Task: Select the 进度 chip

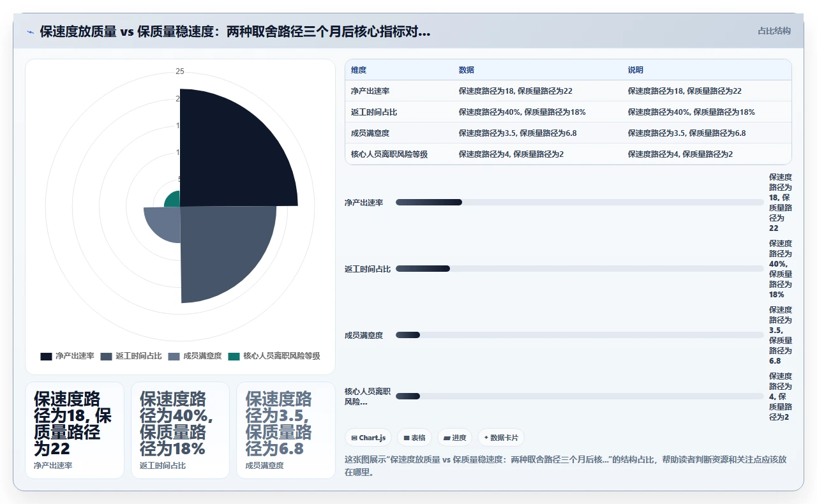Action: click(x=454, y=438)
